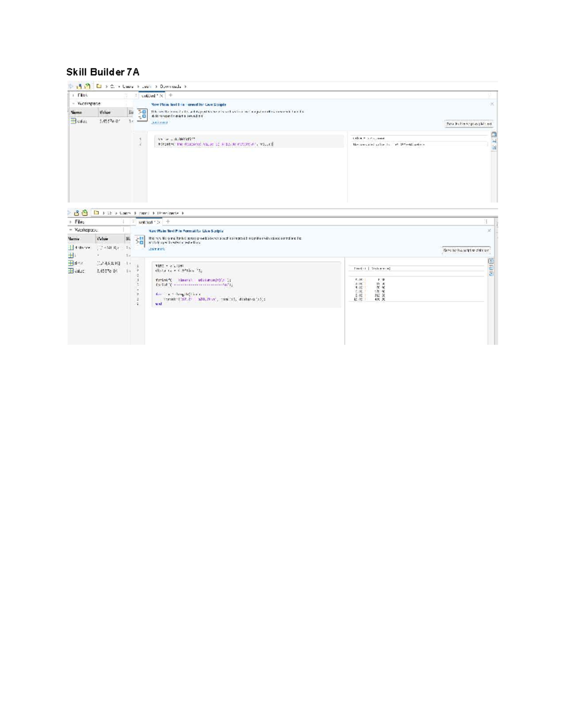Click the 'end' keyword in lower screenshot code

click(159, 304)
